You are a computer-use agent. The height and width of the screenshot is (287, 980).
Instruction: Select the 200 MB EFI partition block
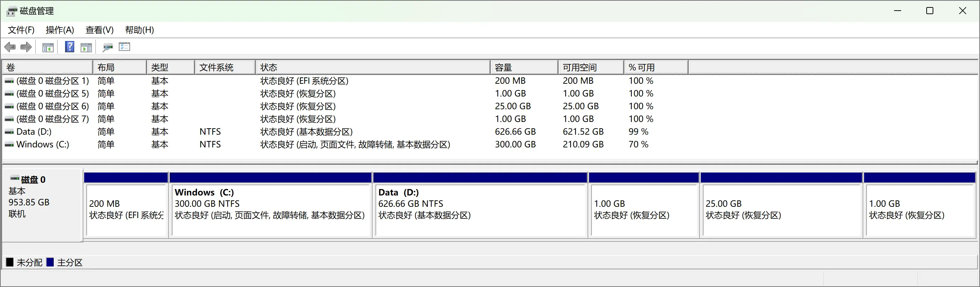126,211
